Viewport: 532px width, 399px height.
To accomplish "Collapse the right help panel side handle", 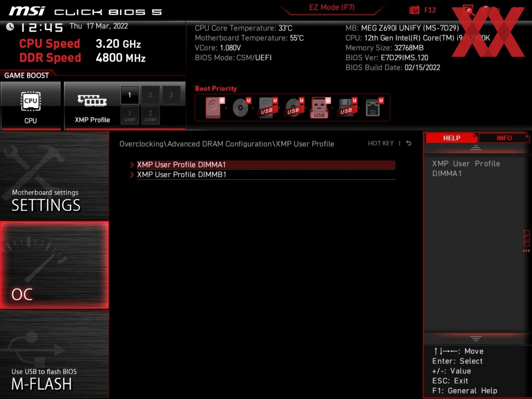I will (x=526, y=241).
